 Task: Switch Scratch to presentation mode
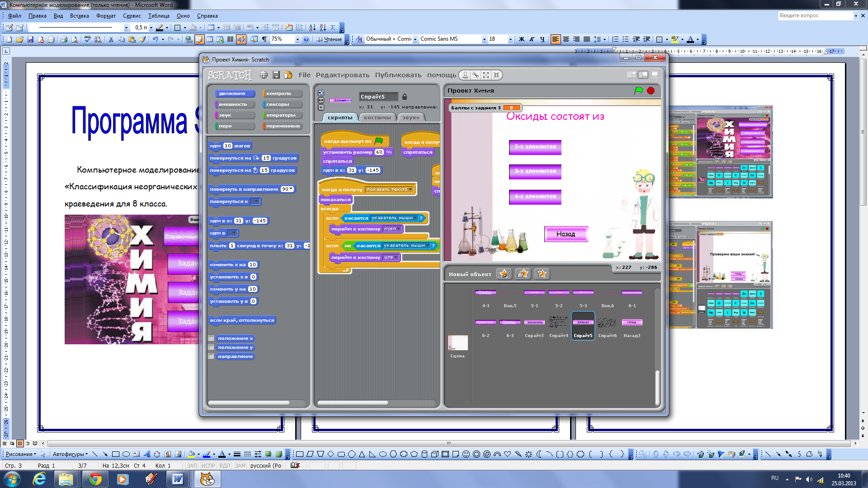(x=655, y=75)
